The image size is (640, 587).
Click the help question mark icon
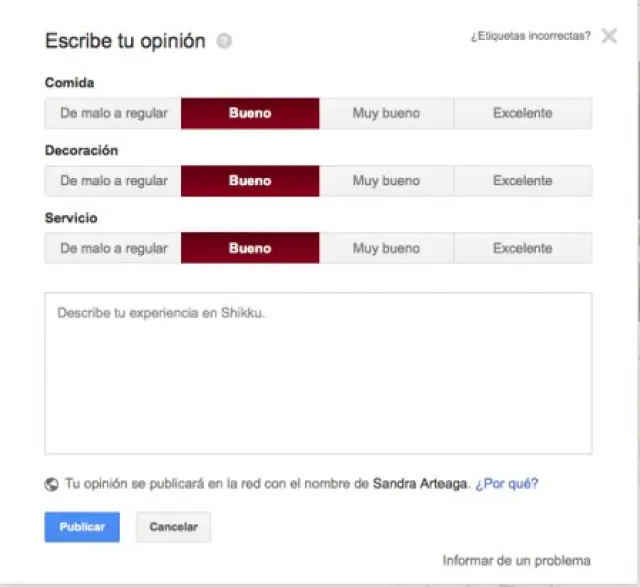(224, 42)
